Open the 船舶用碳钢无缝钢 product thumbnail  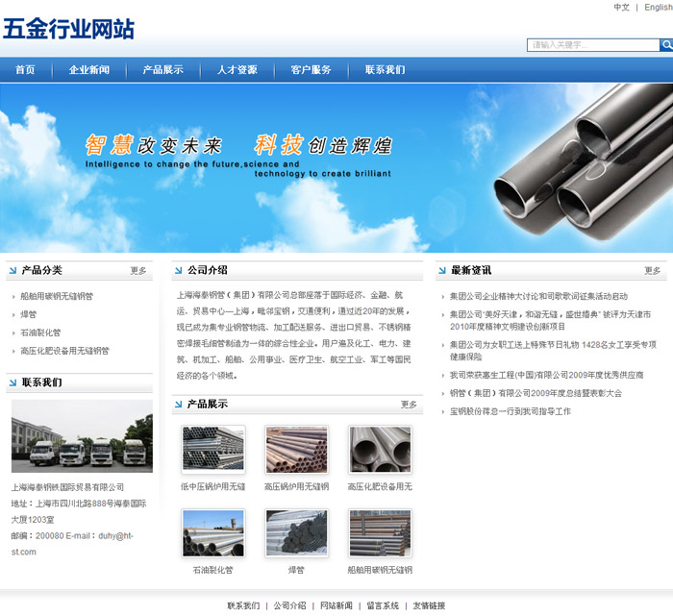[380, 532]
